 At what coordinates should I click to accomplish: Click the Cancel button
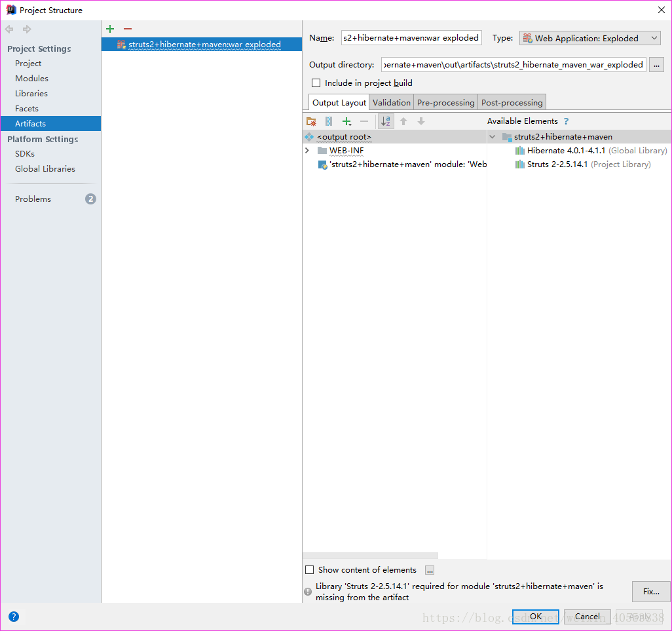587,617
